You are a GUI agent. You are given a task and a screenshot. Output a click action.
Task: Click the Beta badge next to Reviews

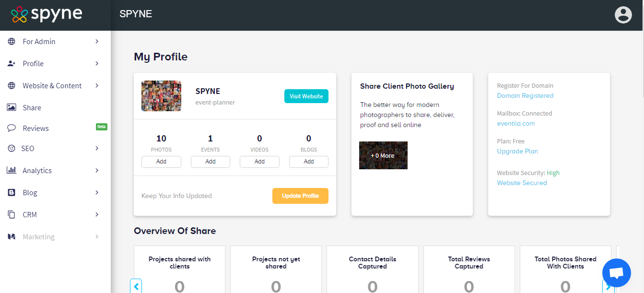(101, 127)
